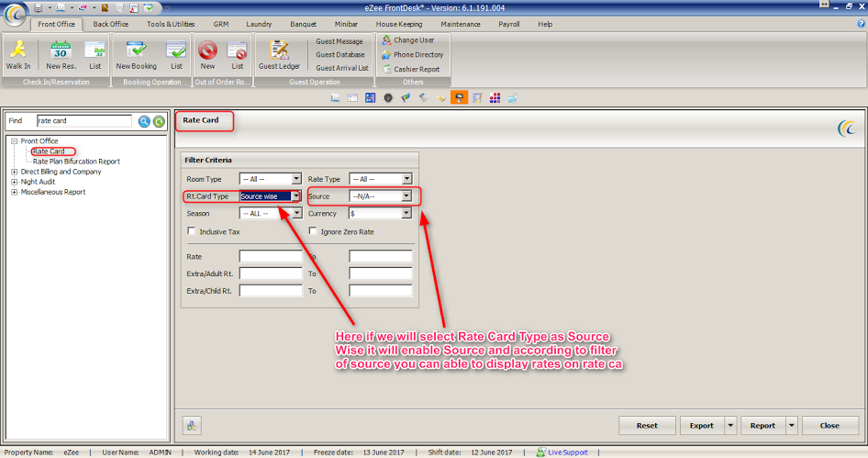Click the black gear toolbar icon
The image size is (868, 458).
click(x=388, y=98)
